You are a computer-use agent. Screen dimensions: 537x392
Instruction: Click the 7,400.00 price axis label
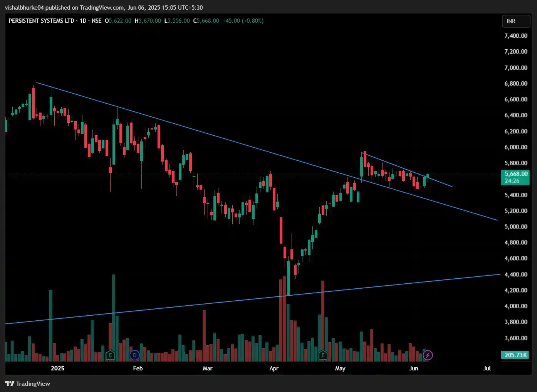click(x=516, y=35)
